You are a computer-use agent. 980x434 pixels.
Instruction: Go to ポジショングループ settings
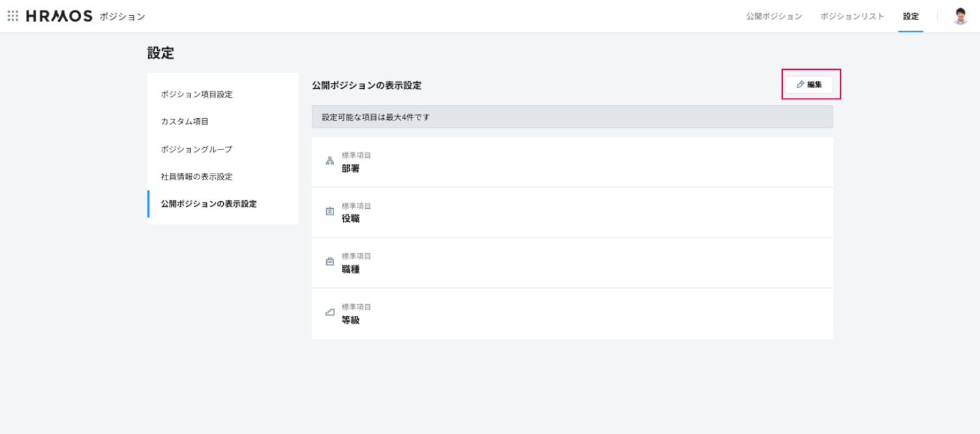(196, 149)
